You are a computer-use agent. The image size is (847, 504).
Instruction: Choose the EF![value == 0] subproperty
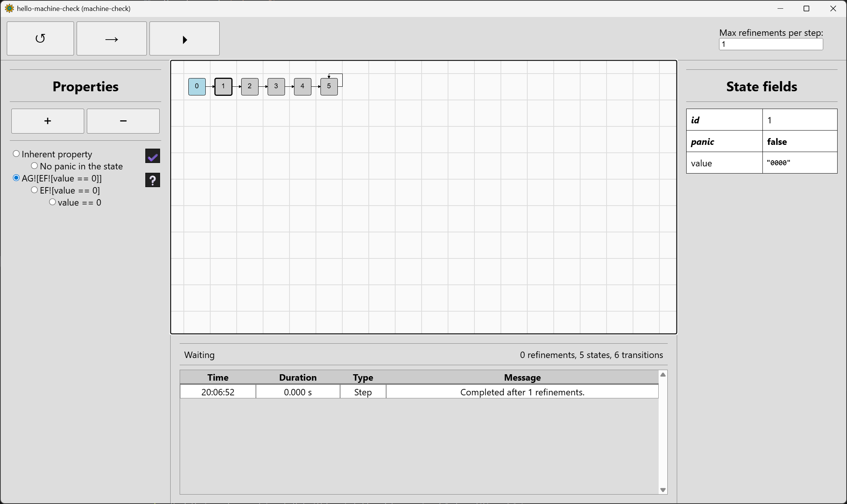click(x=34, y=190)
